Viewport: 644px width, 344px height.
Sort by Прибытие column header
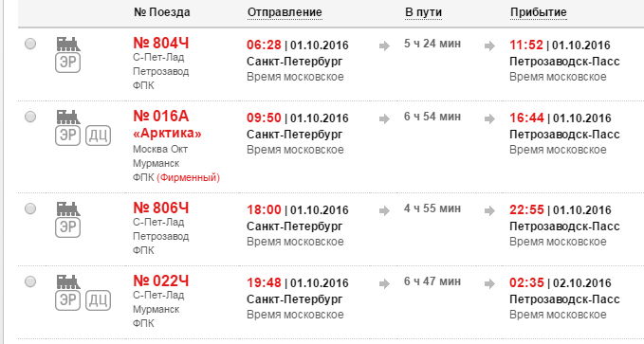point(539,12)
